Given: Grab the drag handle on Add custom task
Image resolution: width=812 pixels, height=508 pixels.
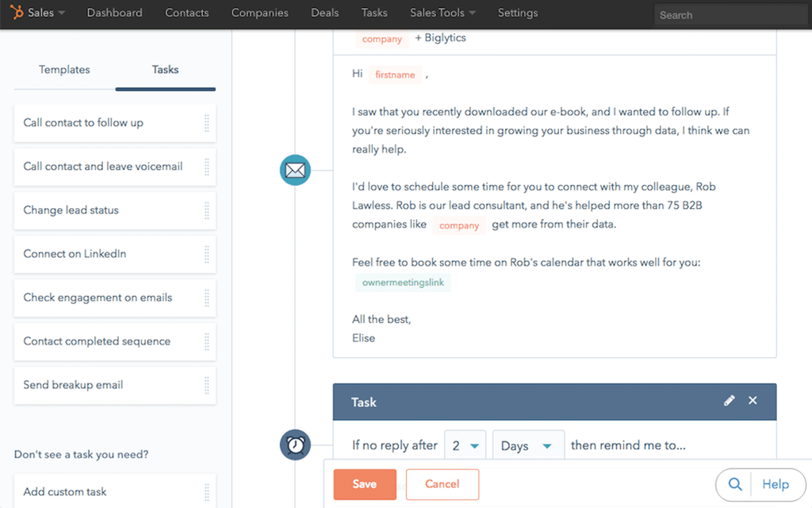Looking at the screenshot, I should coord(207,492).
